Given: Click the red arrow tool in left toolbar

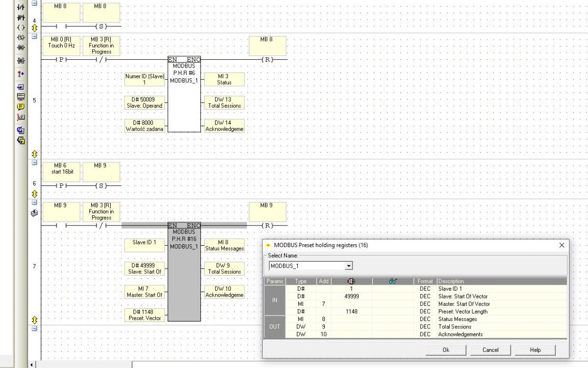Looking at the screenshot, I should [21, 73].
